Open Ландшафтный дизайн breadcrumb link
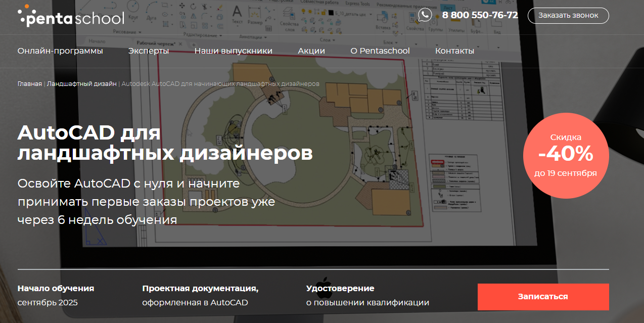The height and width of the screenshot is (323, 644). (81, 83)
